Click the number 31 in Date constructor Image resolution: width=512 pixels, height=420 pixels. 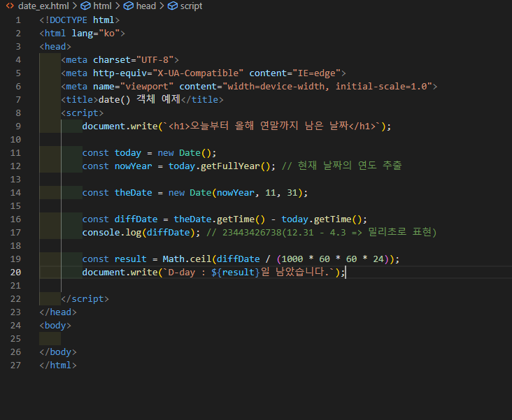(x=292, y=193)
